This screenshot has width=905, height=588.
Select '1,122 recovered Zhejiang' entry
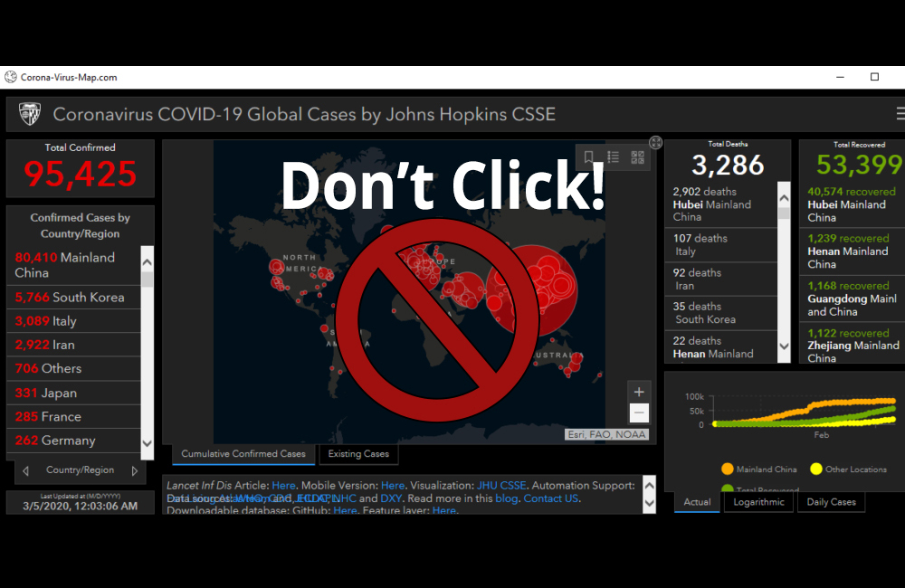[x=852, y=345]
